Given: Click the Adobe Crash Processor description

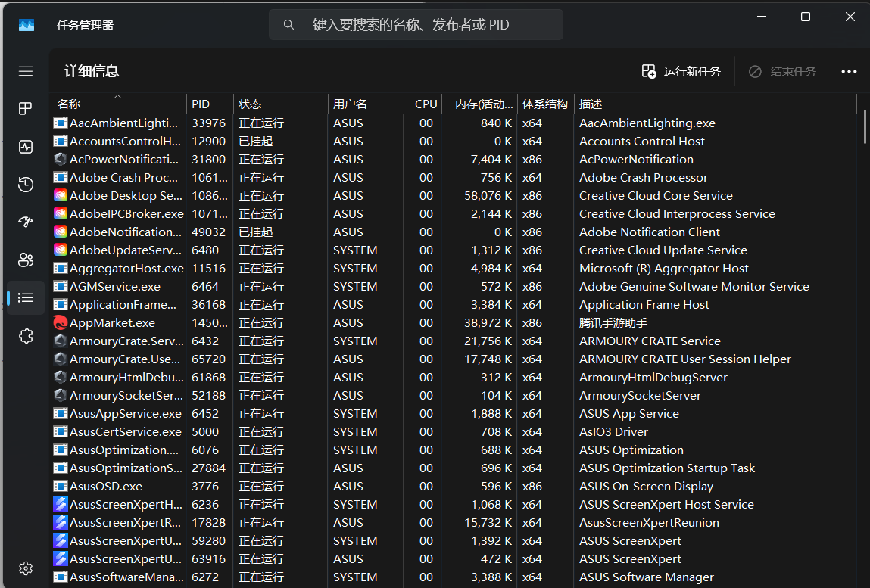Looking at the screenshot, I should point(644,177).
